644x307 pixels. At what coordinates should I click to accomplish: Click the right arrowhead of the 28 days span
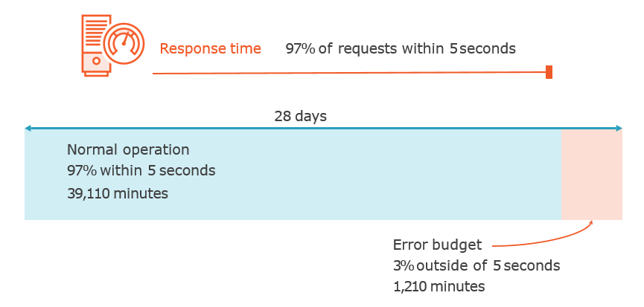(x=619, y=128)
